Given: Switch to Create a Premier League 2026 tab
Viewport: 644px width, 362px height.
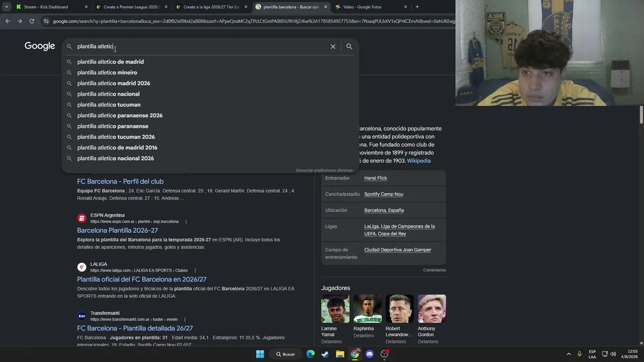Looking at the screenshot, I should click(132, 7).
